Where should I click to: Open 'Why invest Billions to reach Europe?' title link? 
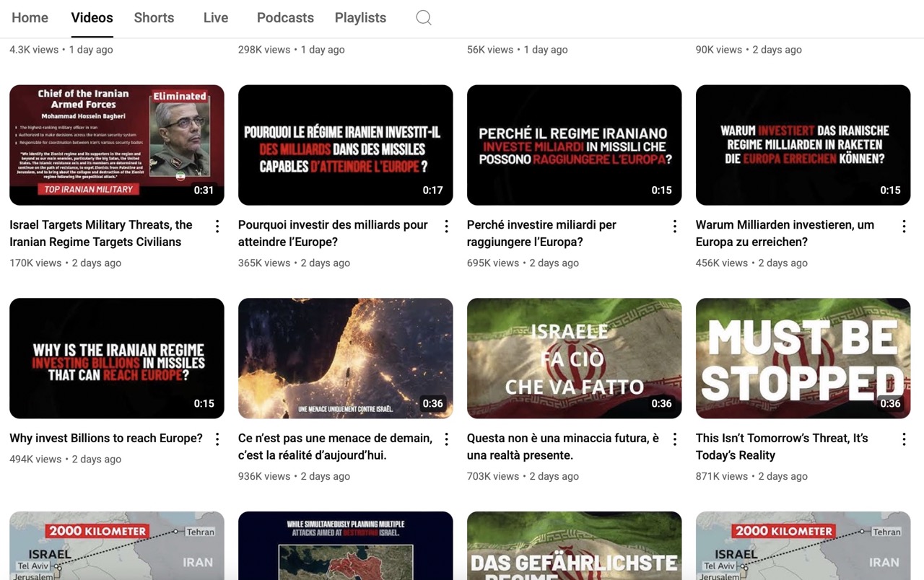[106, 439]
